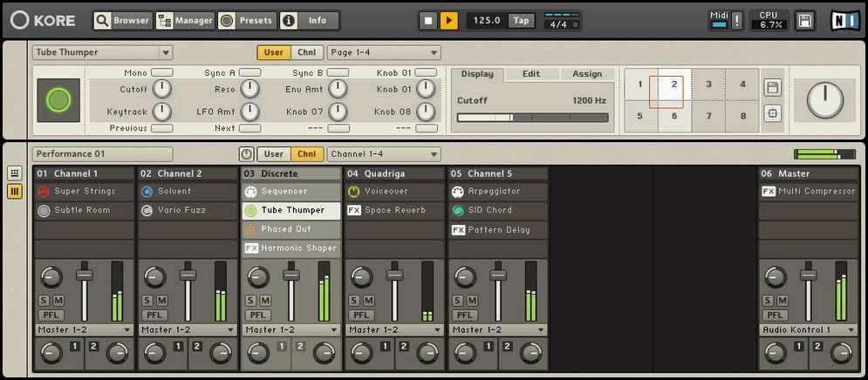Select the Harmonic Shaper FX slot

click(291, 248)
